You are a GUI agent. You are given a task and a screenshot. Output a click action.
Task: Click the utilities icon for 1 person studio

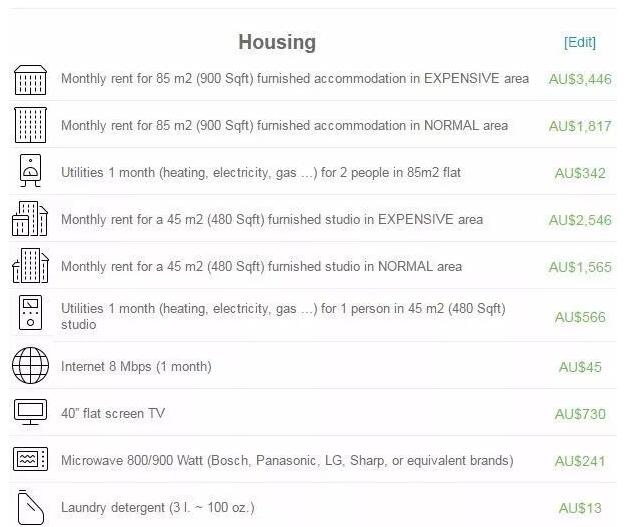(30, 314)
